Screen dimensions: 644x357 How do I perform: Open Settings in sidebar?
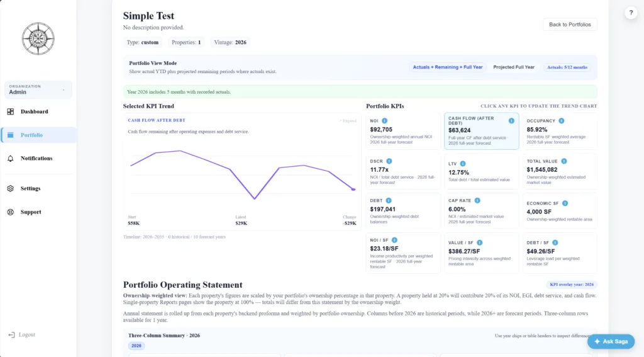tap(38, 188)
